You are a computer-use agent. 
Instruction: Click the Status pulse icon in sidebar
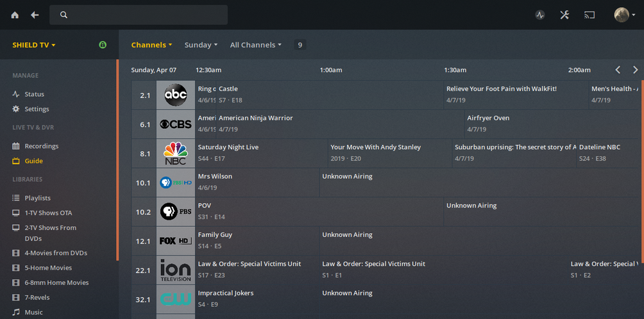(16, 94)
